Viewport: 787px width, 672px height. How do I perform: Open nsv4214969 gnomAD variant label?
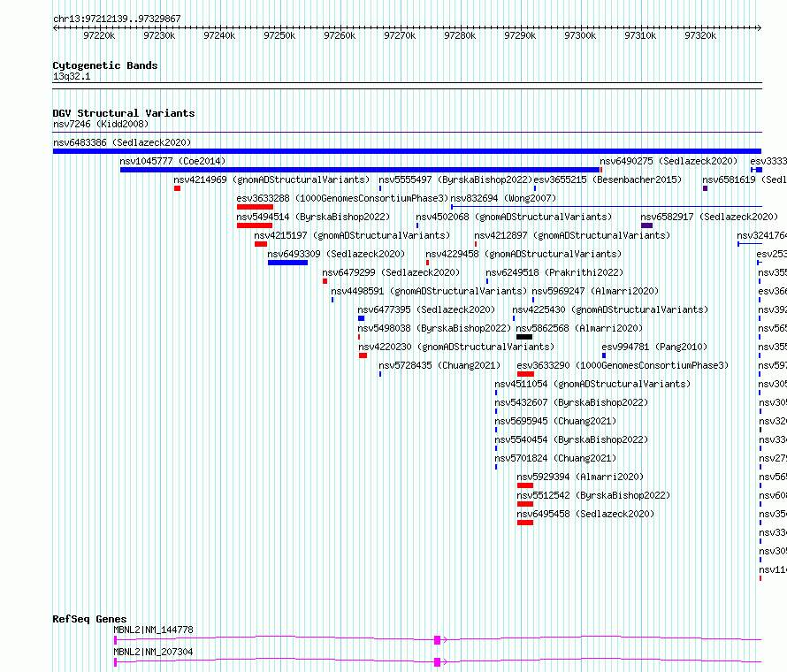point(271,179)
